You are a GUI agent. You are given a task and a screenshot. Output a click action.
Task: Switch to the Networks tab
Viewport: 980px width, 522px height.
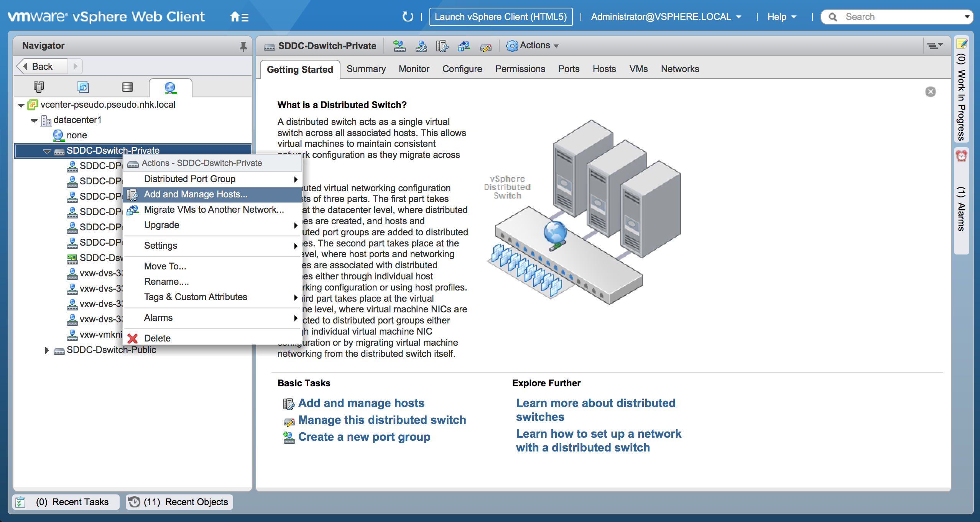pos(680,69)
